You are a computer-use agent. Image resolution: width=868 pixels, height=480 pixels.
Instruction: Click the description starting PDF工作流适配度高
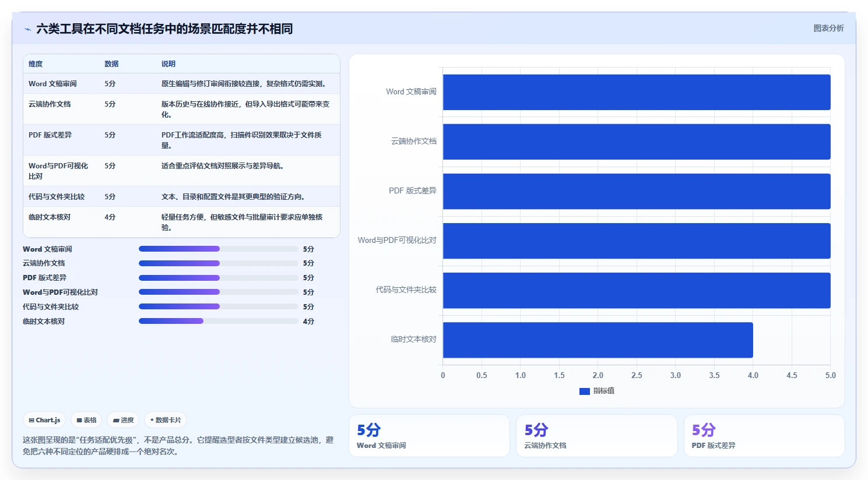[x=241, y=140]
